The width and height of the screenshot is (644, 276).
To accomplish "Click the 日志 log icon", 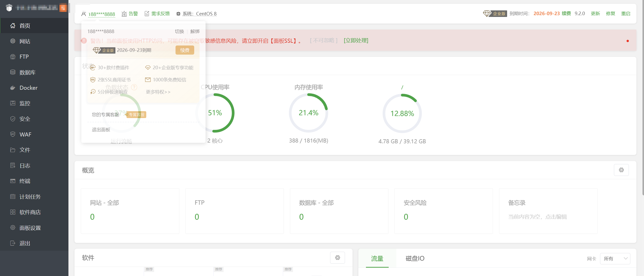I will coord(13,165).
